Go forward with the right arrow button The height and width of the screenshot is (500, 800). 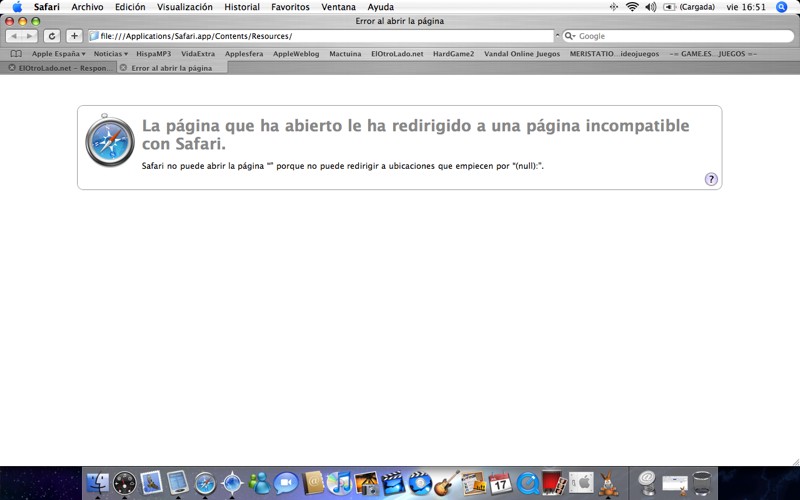pos(30,36)
